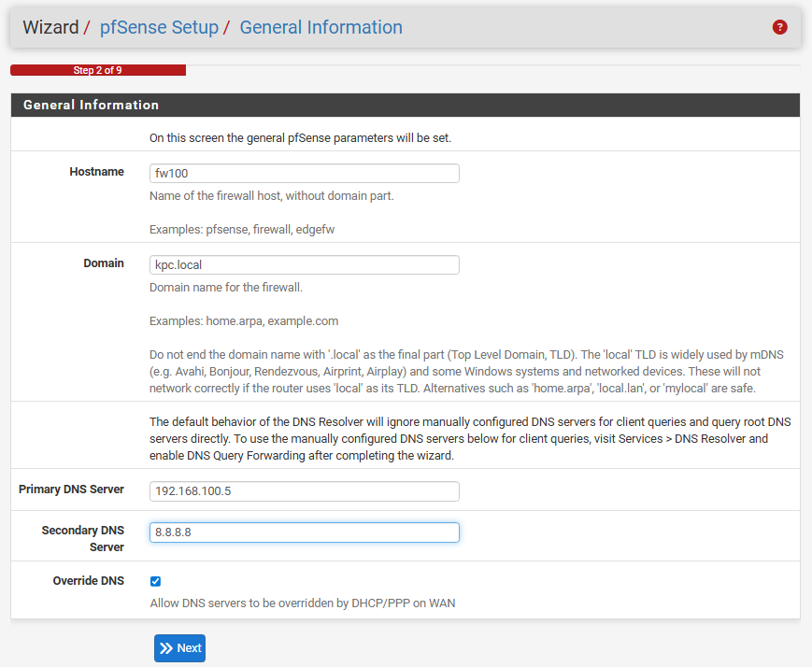Click the Domain field label
This screenshot has width=812, height=667.
click(x=103, y=263)
